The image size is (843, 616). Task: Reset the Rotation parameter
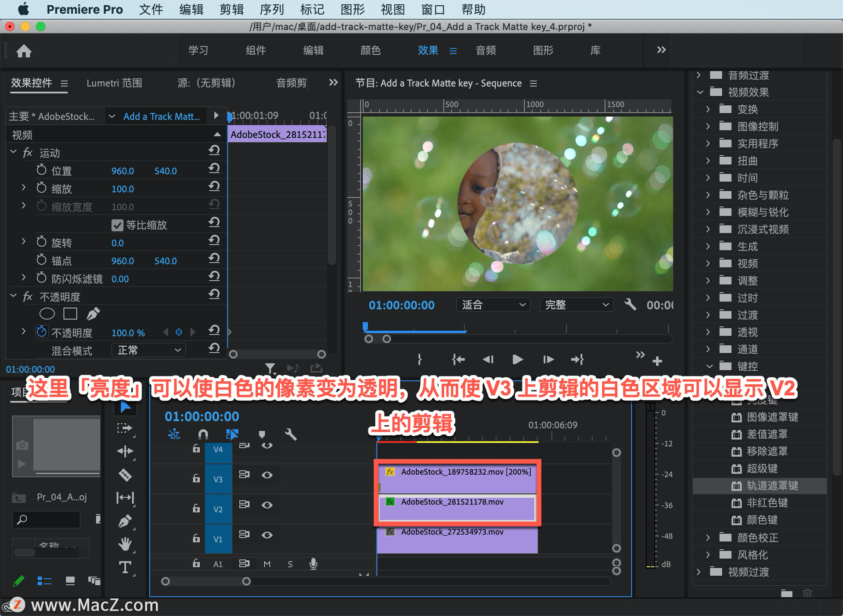coord(214,240)
